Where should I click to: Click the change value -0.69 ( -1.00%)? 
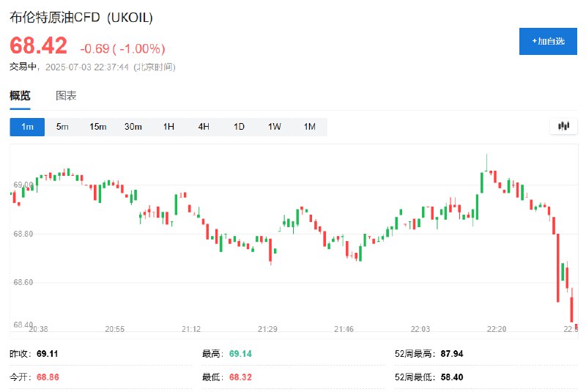click(122, 48)
